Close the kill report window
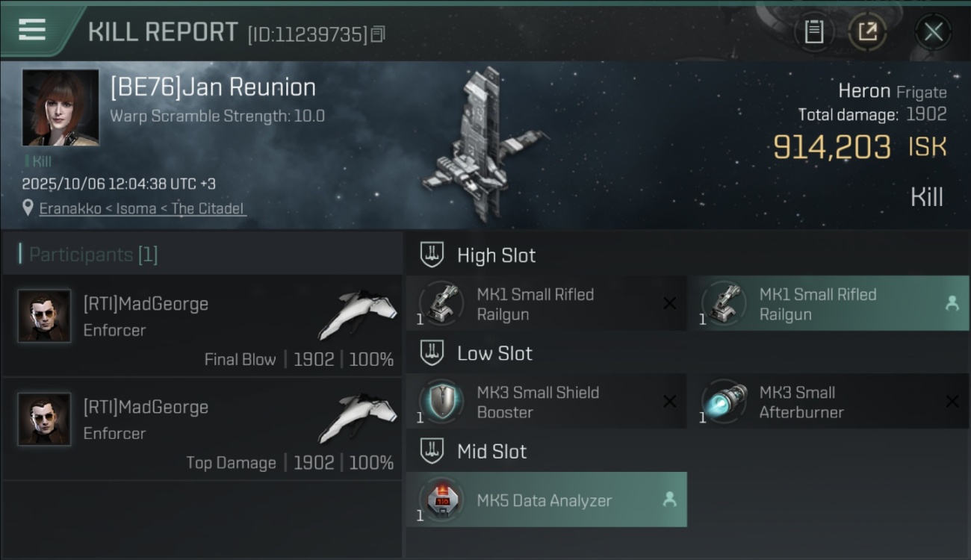The image size is (971, 560). pyautogui.click(x=933, y=32)
